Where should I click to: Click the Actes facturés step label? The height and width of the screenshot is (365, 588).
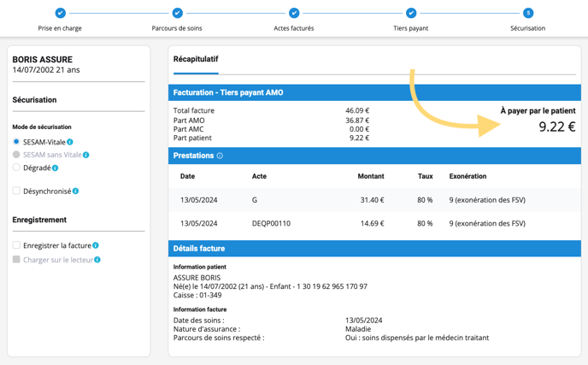coord(294,28)
